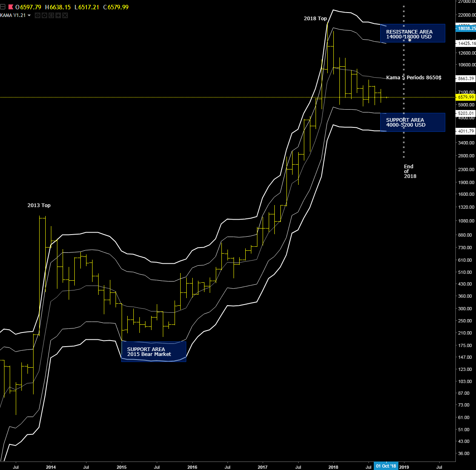Click the red flag symbol icon
The image size is (476, 470).
pos(11,7)
